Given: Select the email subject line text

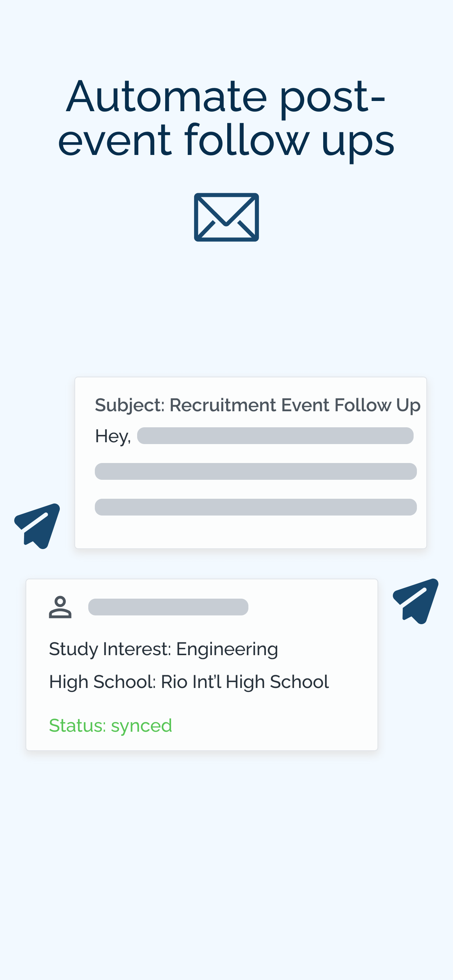Looking at the screenshot, I should point(258,405).
